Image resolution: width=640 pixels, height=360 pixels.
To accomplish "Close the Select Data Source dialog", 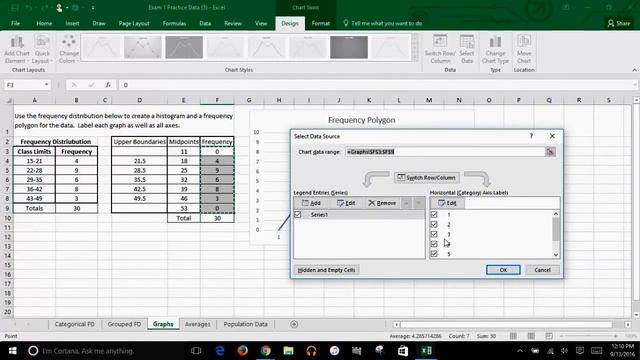I will tap(552, 136).
